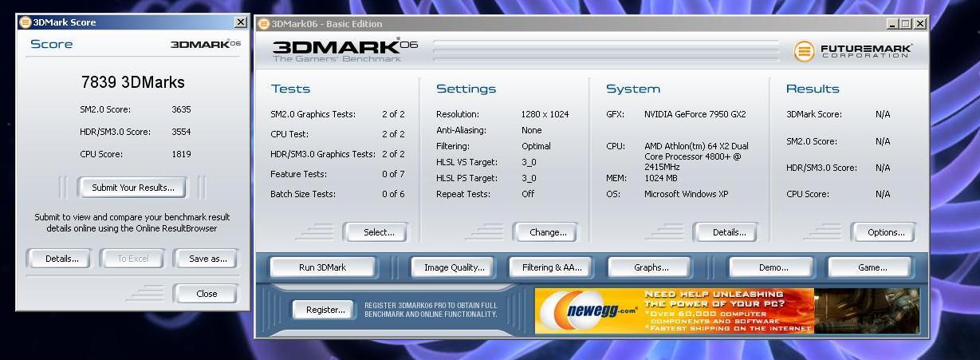The width and height of the screenshot is (980, 360).
Task: Click the System section heading
Action: pyautogui.click(x=632, y=89)
